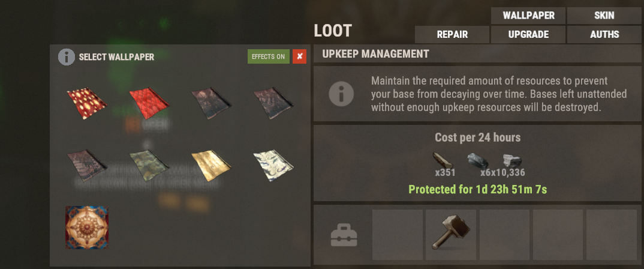644x269 pixels.
Task: Choose the white marble-pattern wallpaper
Action: tap(273, 165)
